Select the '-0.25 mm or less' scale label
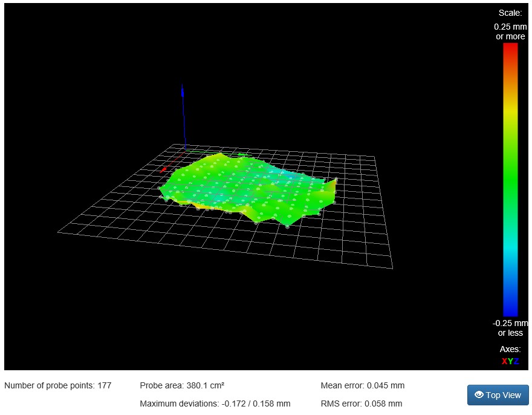This screenshot has height=415, width=532. coord(510,328)
